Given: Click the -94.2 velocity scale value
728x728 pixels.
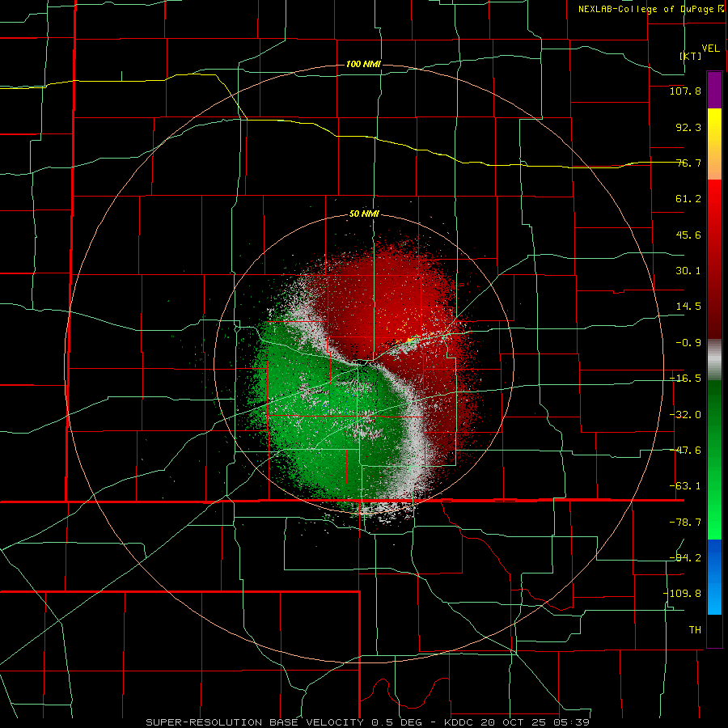Looking at the screenshot, I should [685, 558].
